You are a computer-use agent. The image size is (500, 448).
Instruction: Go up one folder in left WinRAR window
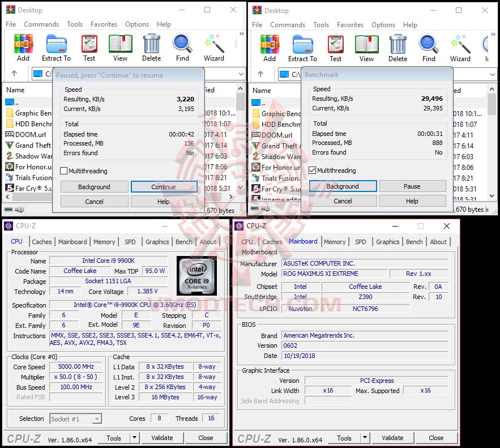point(14,74)
